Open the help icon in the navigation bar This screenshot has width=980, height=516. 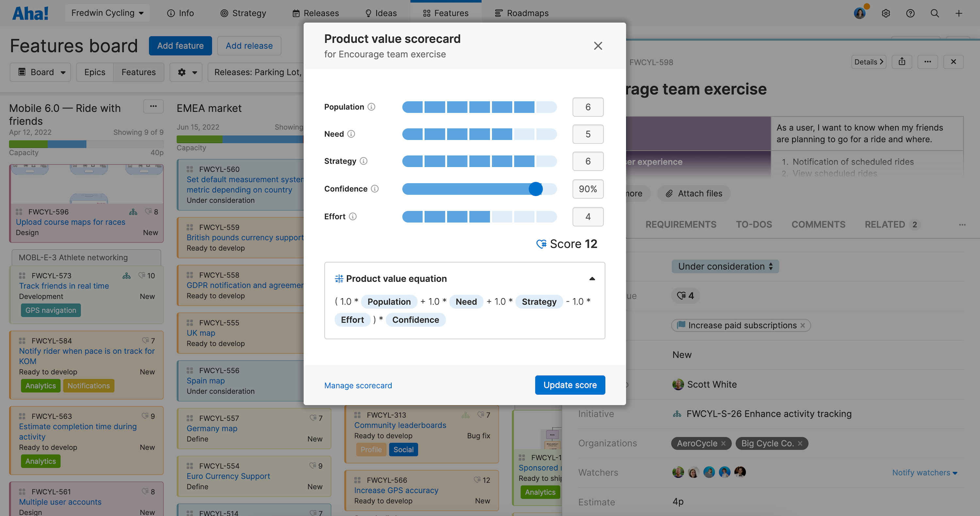pos(910,13)
